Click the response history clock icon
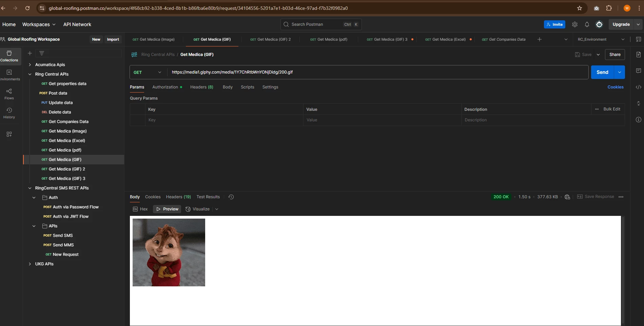This screenshot has width=644, height=326. [x=231, y=197]
